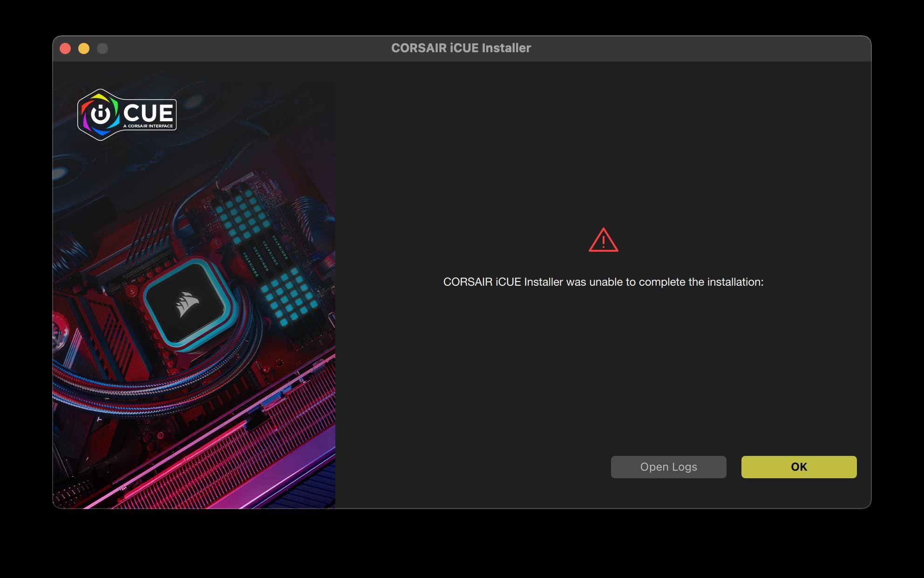
Task: Click the 'CORSAIR iCUE Installer' window title
Action: (x=461, y=48)
